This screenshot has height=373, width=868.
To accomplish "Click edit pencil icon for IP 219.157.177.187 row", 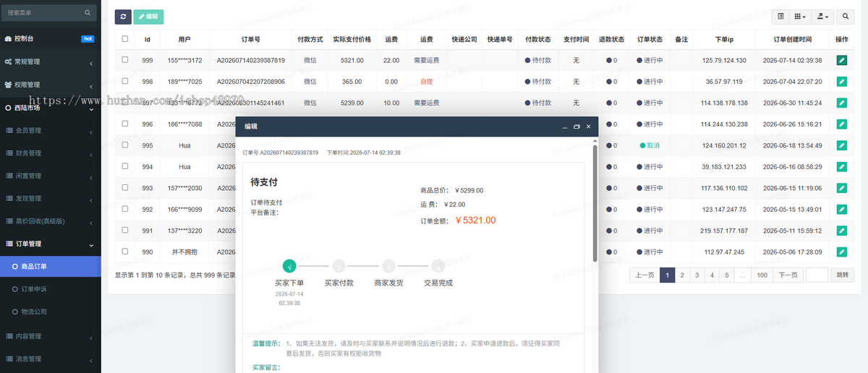I will [x=842, y=231].
